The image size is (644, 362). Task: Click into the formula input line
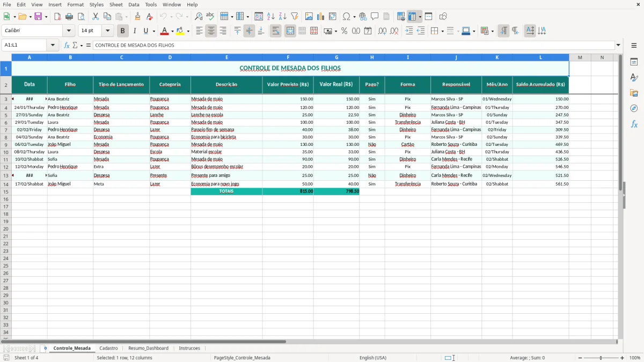point(354,45)
